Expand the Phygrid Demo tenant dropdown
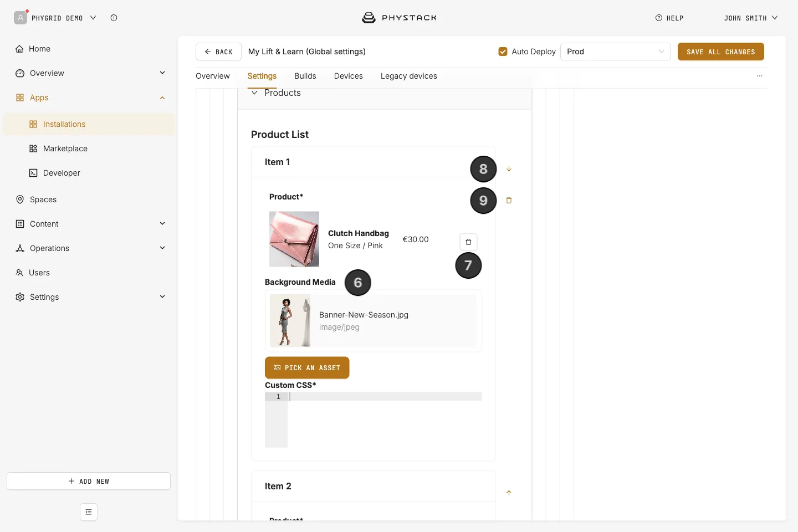This screenshot has height=532, width=798. coord(93,18)
